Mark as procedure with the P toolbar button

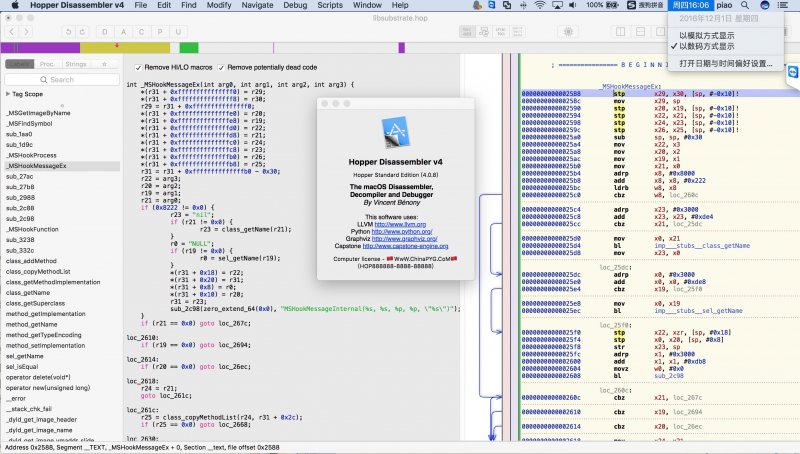coord(160,32)
